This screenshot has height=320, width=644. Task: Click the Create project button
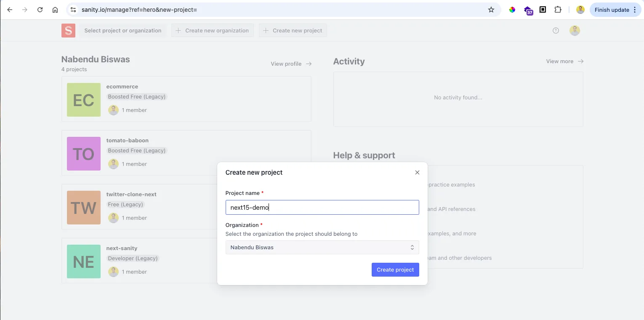pos(395,269)
